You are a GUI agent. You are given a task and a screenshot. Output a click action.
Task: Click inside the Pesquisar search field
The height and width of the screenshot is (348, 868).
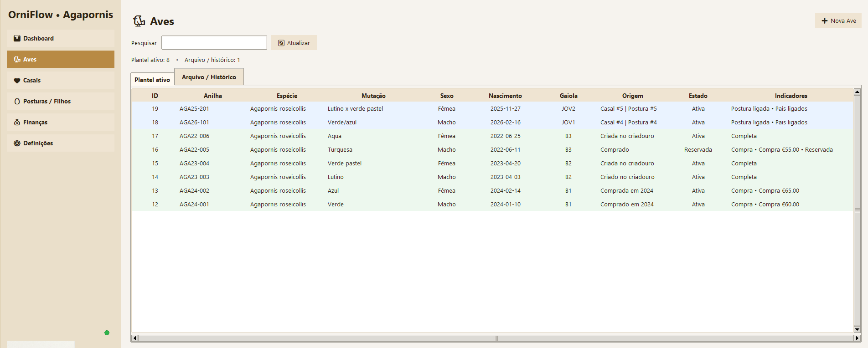214,43
